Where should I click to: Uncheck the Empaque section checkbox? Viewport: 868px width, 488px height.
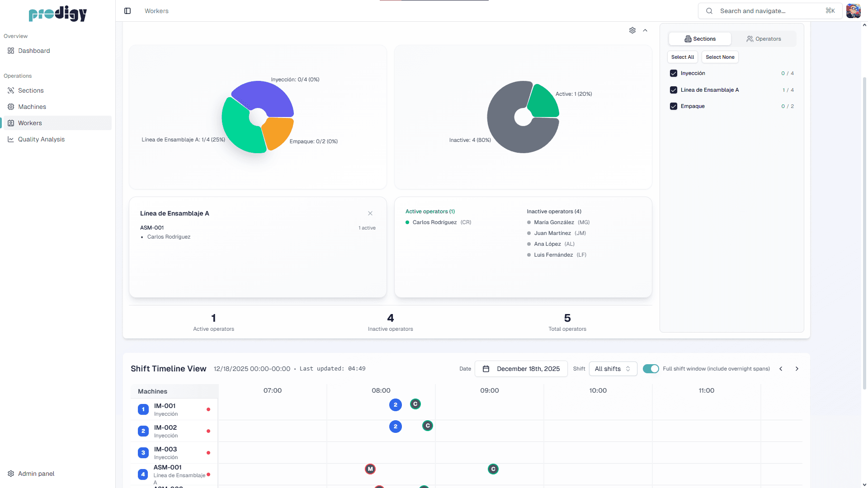click(x=674, y=106)
